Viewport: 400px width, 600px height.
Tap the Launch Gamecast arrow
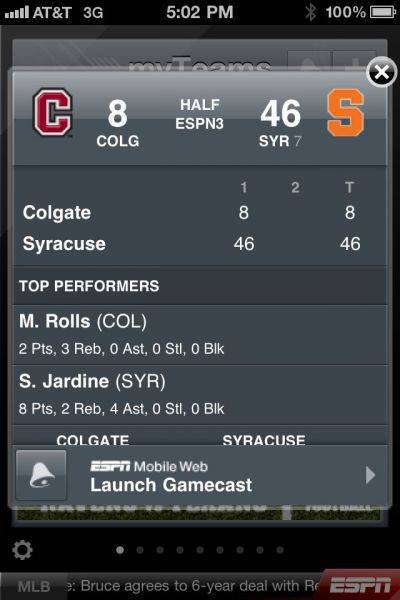coord(370,475)
